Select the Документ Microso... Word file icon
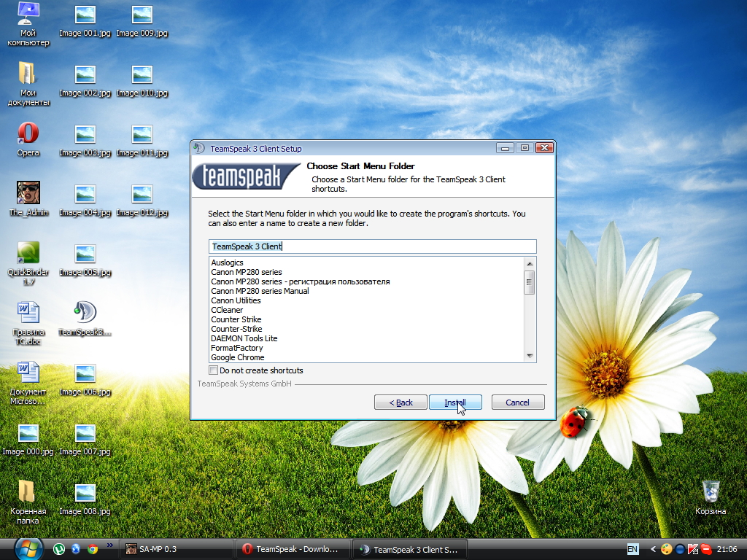 (28, 384)
